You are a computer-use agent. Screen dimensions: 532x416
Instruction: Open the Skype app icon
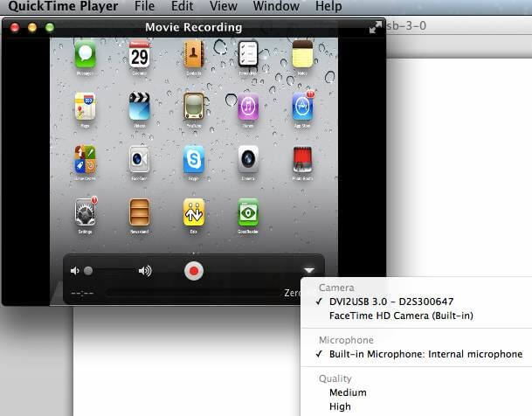(194, 159)
